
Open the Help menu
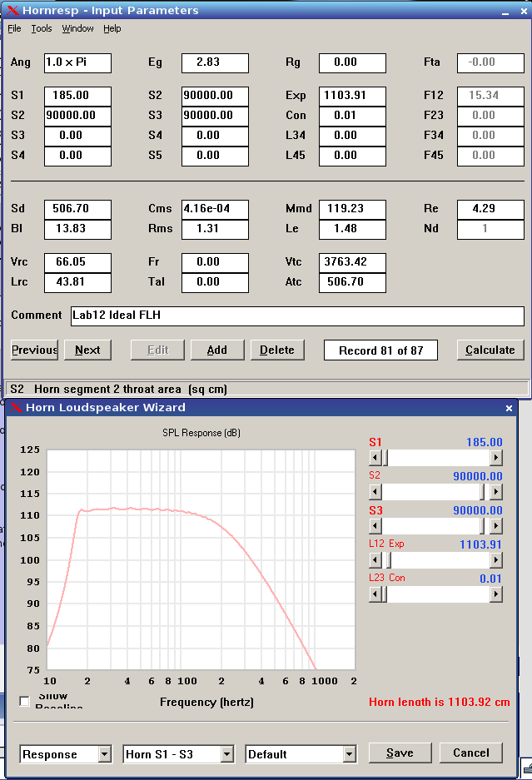click(x=112, y=28)
